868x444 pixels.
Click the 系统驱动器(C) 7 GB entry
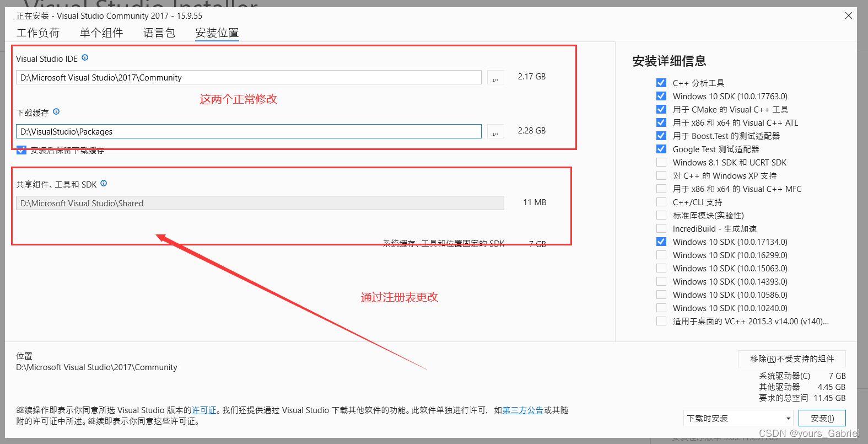point(802,376)
